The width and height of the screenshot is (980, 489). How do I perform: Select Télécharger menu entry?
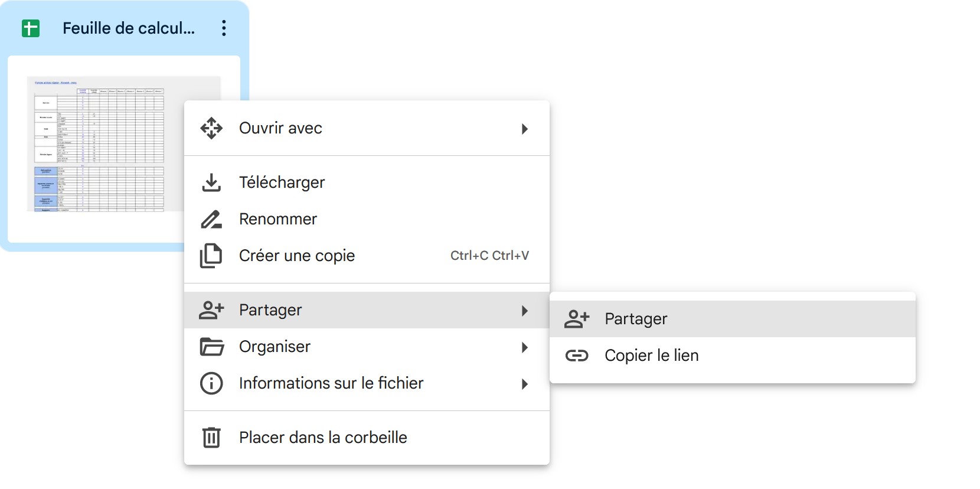(x=367, y=182)
